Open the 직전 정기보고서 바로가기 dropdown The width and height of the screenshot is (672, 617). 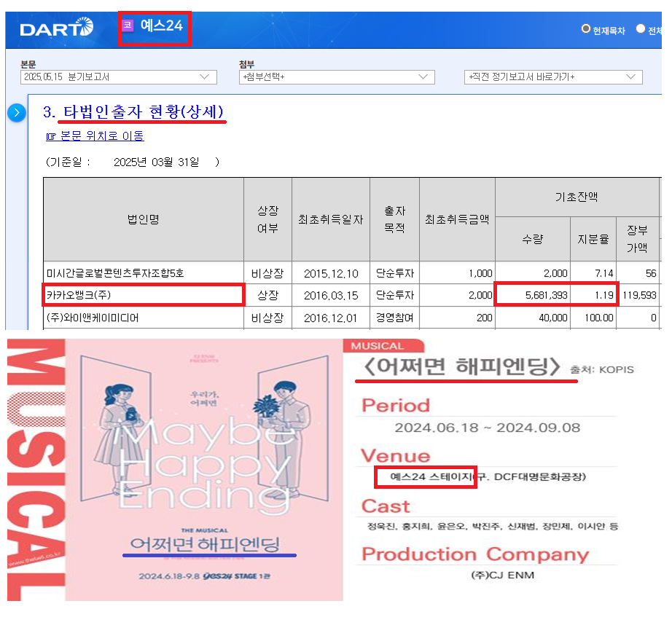click(x=553, y=77)
